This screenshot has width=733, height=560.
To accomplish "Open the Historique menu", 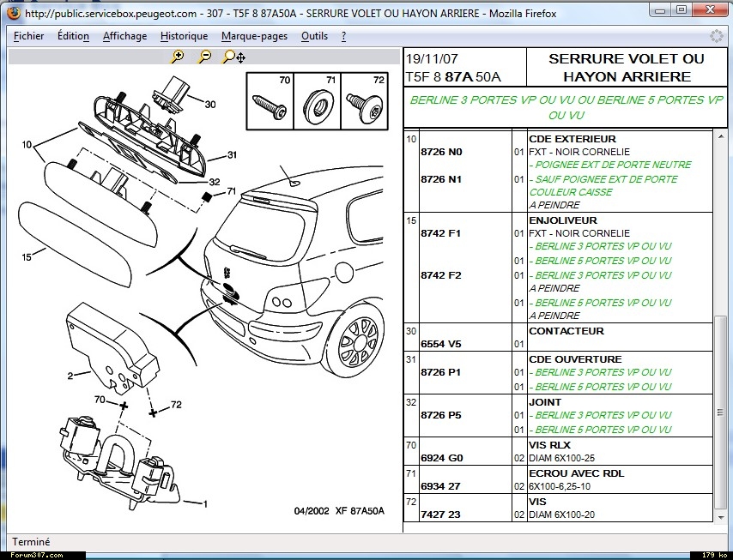I will [185, 36].
